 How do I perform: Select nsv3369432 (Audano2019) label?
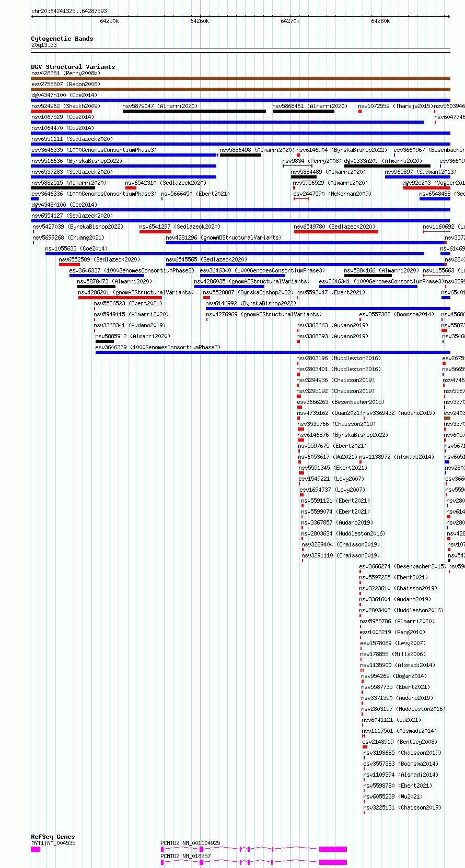click(399, 413)
